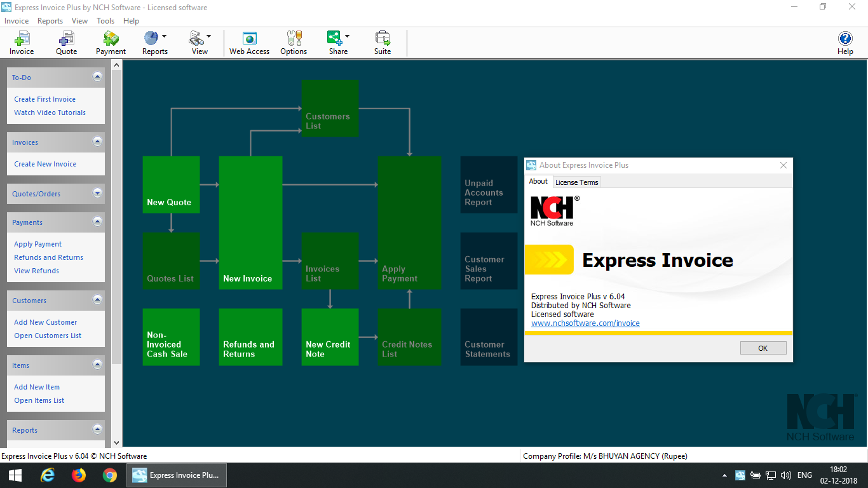Expand the Share toolbar dropdown arrow
This screenshot has height=488, width=868.
[347, 36]
